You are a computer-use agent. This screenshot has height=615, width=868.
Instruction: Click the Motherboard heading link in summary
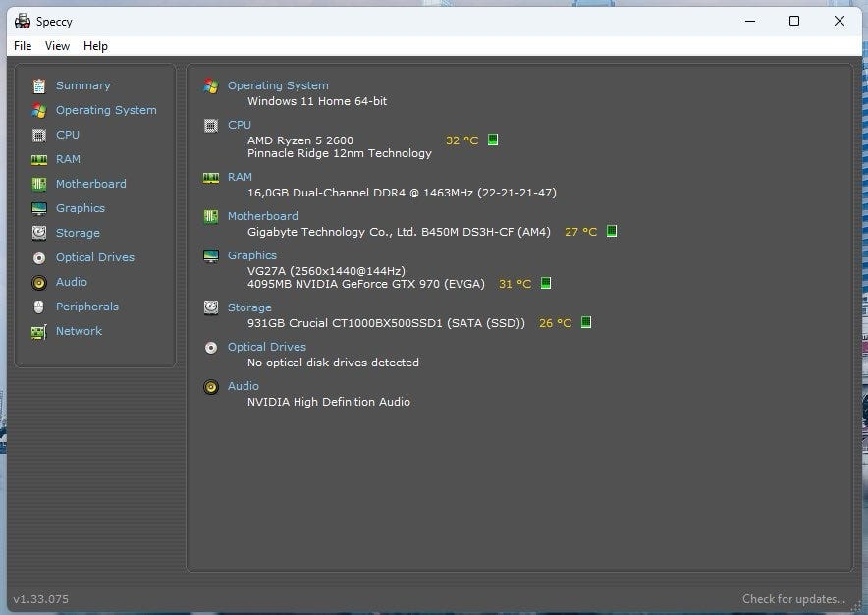262,217
